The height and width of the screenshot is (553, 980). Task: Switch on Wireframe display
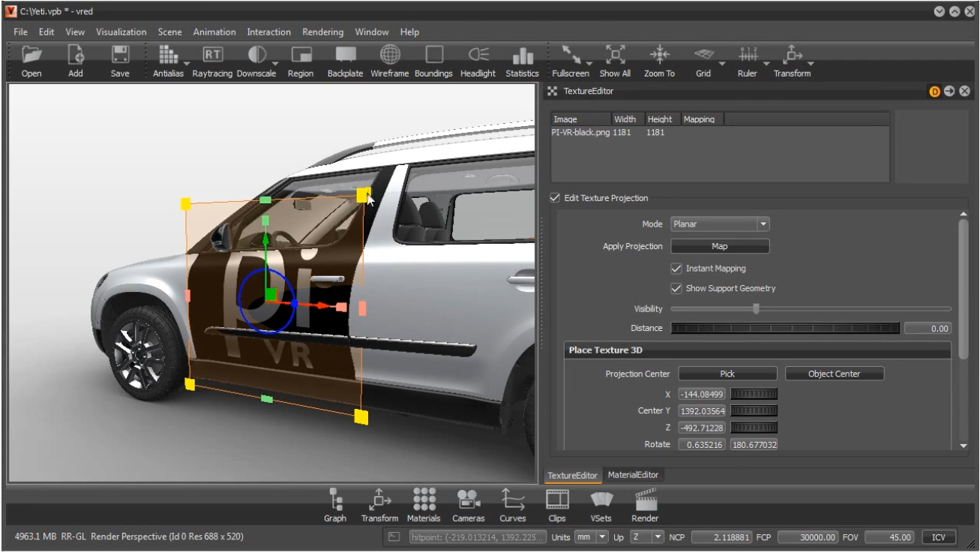[x=389, y=56]
